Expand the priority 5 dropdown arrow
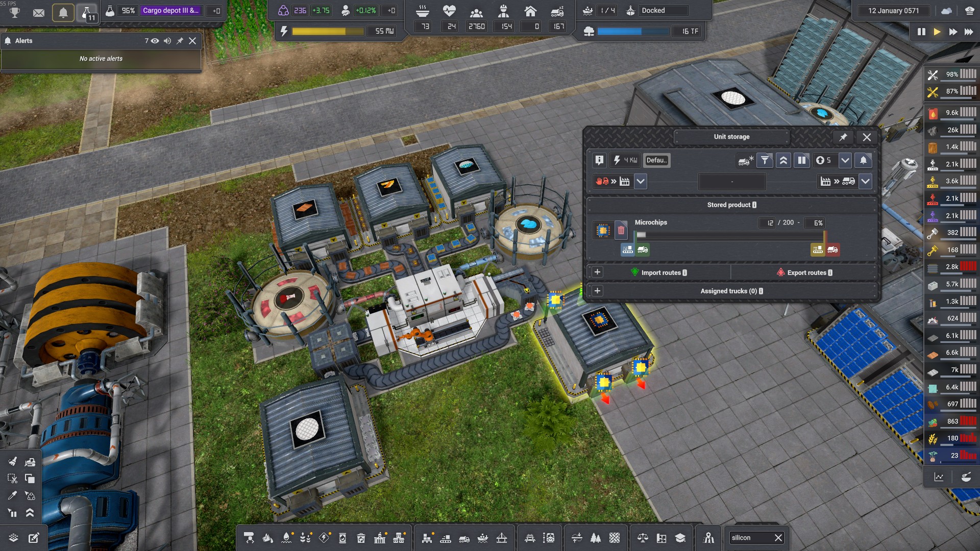Viewport: 980px width, 551px height. (x=845, y=160)
